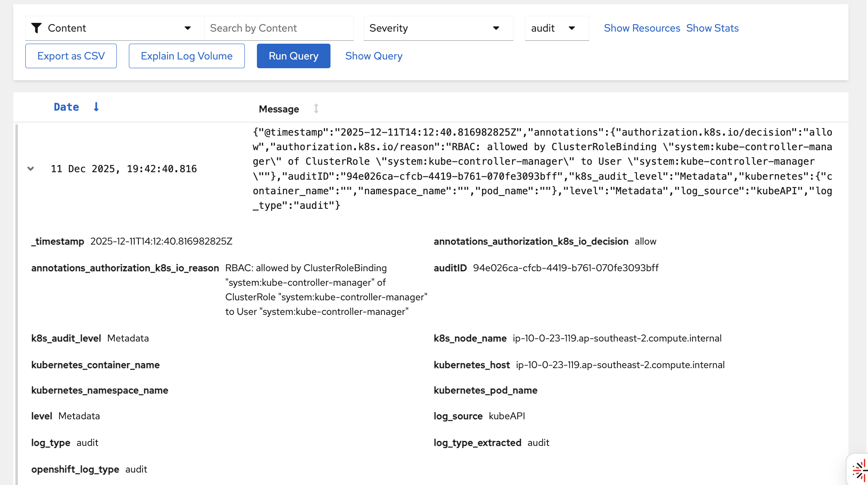The height and width of the screenshot is (485, 868).
Task: Click the Content dropdown caret arrow
Action: point(187,28)
